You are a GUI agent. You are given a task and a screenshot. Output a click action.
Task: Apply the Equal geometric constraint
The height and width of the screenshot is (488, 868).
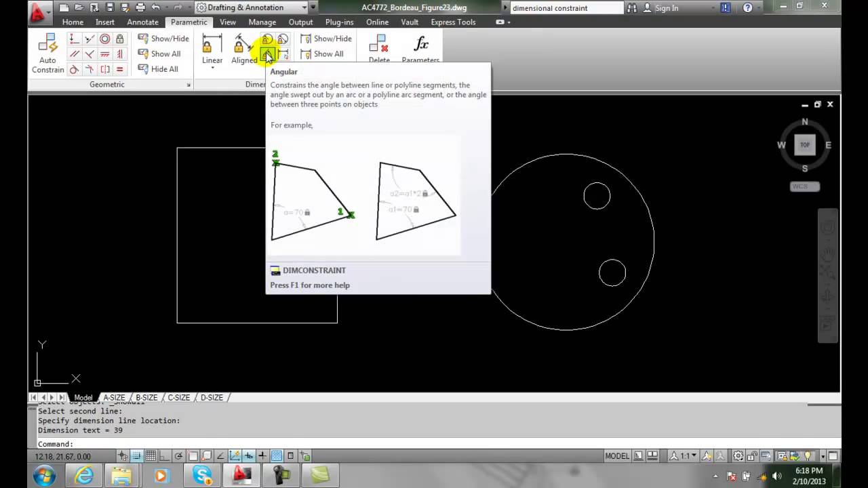[x=119, y=69]
